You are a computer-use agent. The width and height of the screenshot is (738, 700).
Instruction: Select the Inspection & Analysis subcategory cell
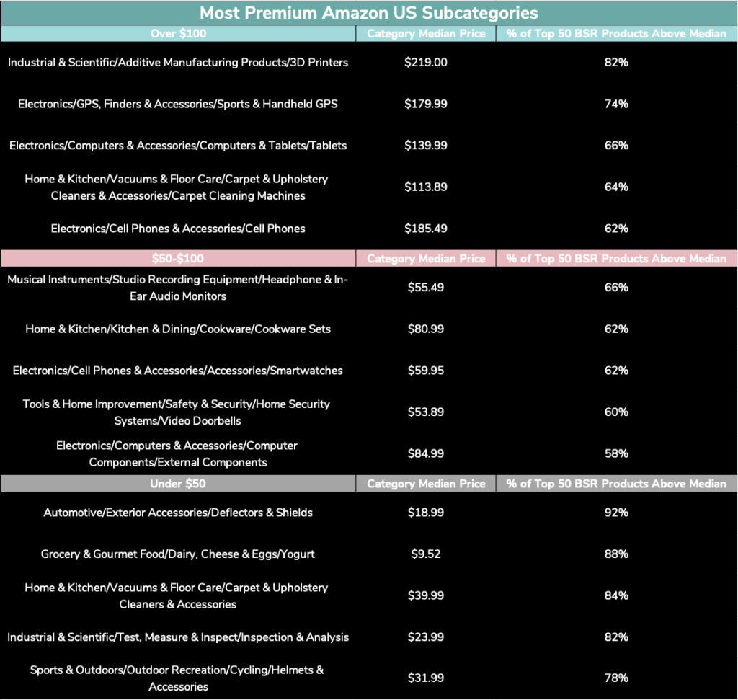178,637
